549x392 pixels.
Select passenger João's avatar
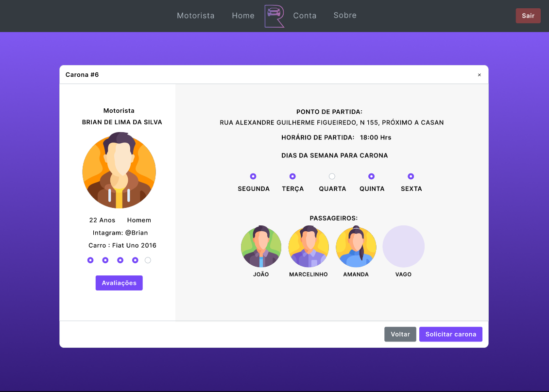261,247
